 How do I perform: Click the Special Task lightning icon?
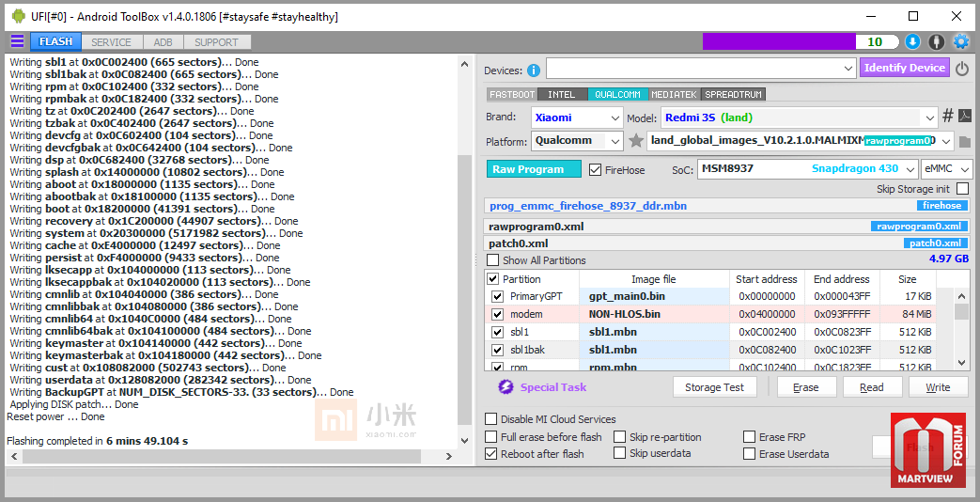click(505, 387)
